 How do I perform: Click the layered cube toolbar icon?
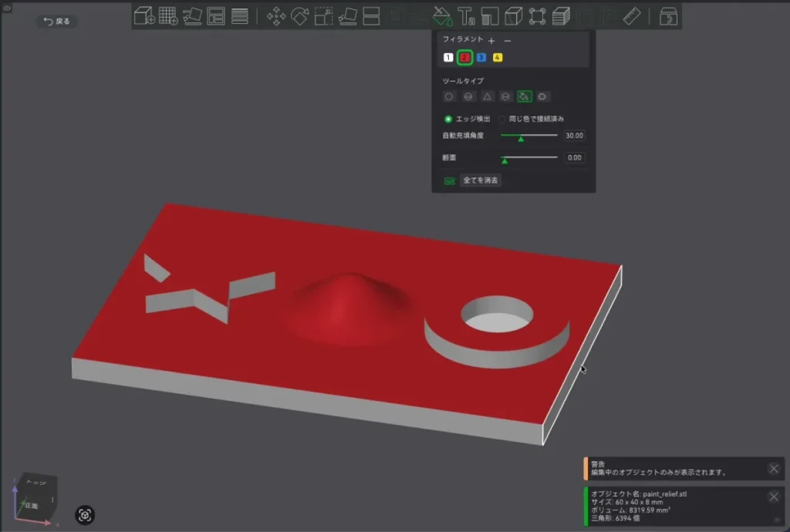pyautogui.click(x=561, y=16)
